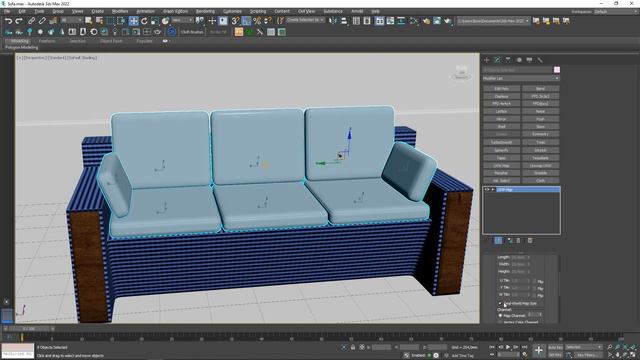Screen dimensions: 640x360
Task: Toggle the U Tile Flip checkbox
Action: tap(535, 281)
